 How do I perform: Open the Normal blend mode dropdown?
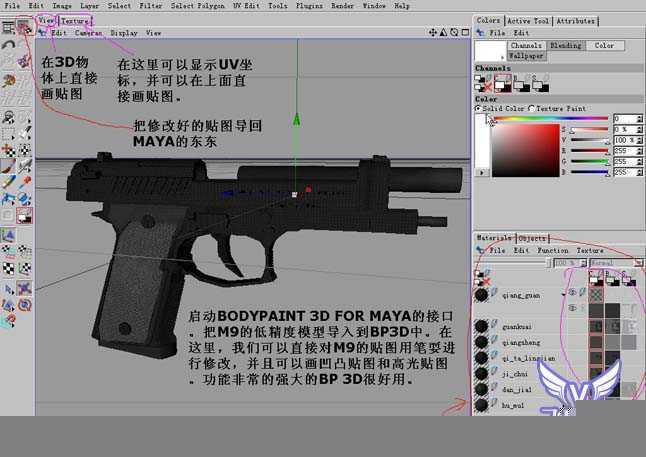click(616, 262)
